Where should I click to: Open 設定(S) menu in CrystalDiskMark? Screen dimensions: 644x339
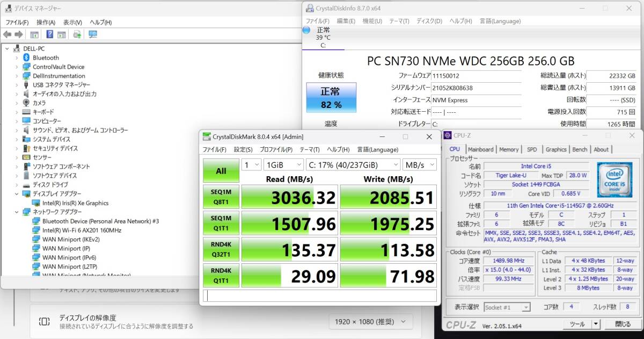(x=243, y=149)
